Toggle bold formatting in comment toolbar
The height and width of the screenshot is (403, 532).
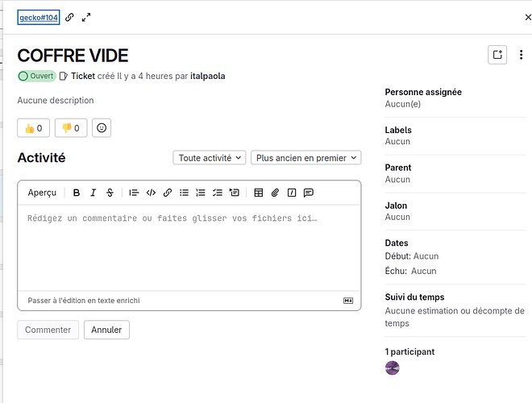pyautogui.click(x=77, y=193)
